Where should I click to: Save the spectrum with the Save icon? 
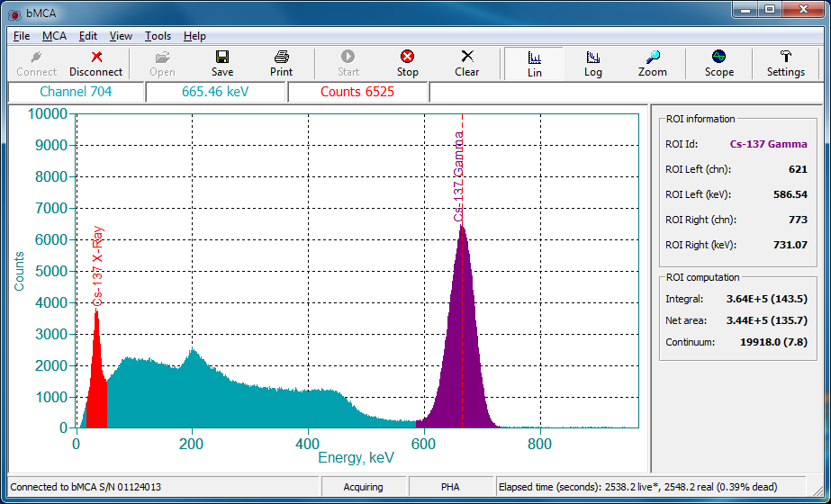222,63
